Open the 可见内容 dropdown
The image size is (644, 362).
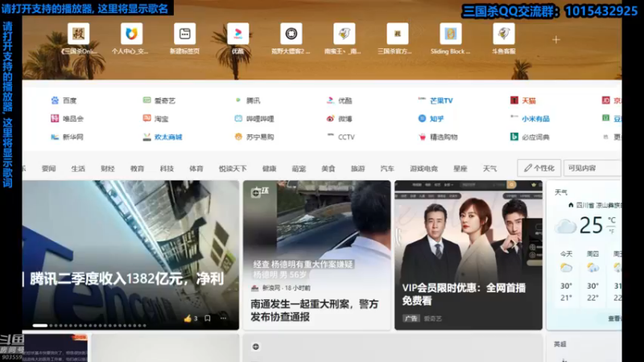[592, 168]
